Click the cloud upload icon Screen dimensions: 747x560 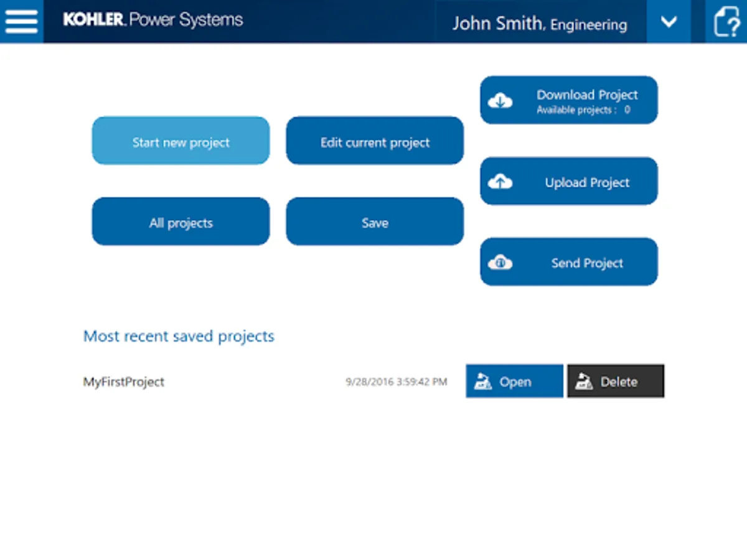pos(500,182)
